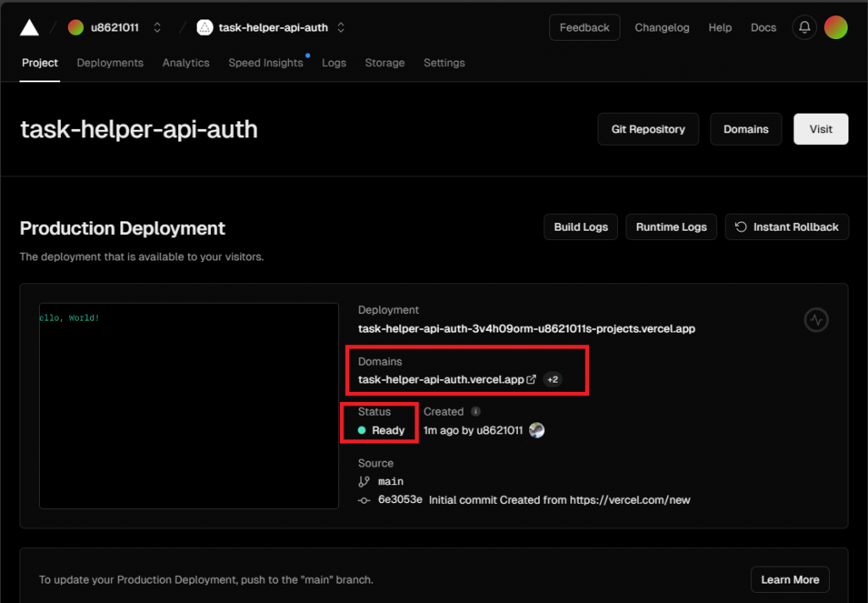The image size is (868, 603).
Task: Open the Changelog link
Action: [x=661, y=28]
